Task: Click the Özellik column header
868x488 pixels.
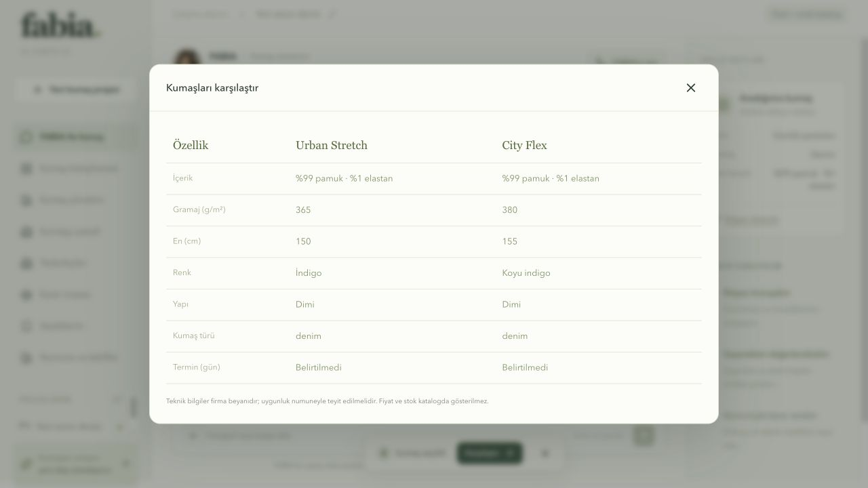Action: tap(191, 145)
